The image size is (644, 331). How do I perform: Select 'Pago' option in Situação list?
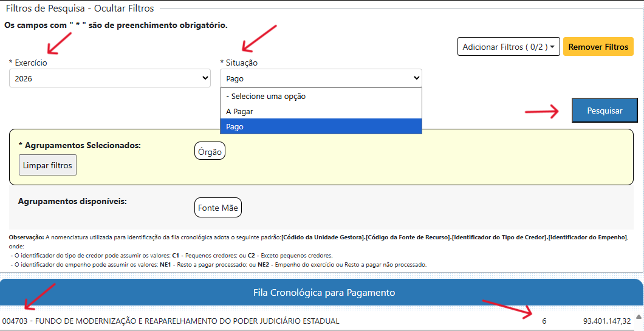321,126
